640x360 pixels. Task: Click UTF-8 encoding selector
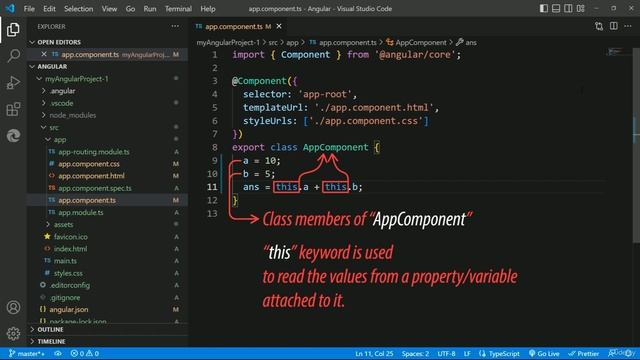446,353
